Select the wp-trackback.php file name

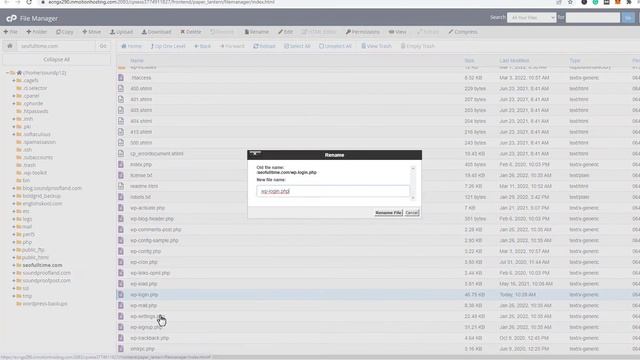[x=149, y=338]
